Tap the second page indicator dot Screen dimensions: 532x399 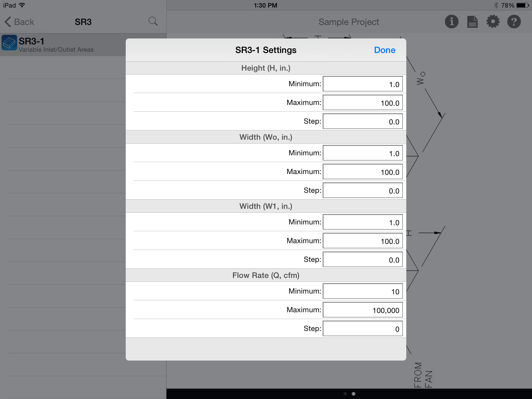click(x=353, y=394)
